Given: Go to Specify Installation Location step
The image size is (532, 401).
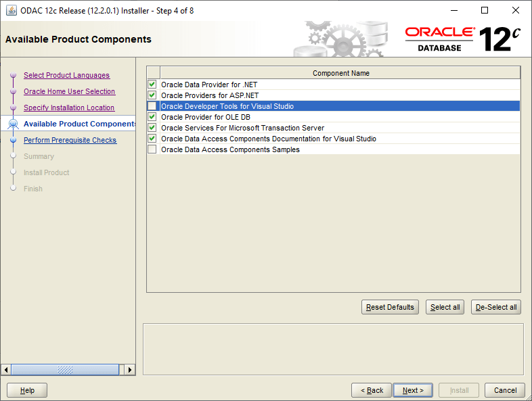Looking at the screenshot, I should [69, 108].
